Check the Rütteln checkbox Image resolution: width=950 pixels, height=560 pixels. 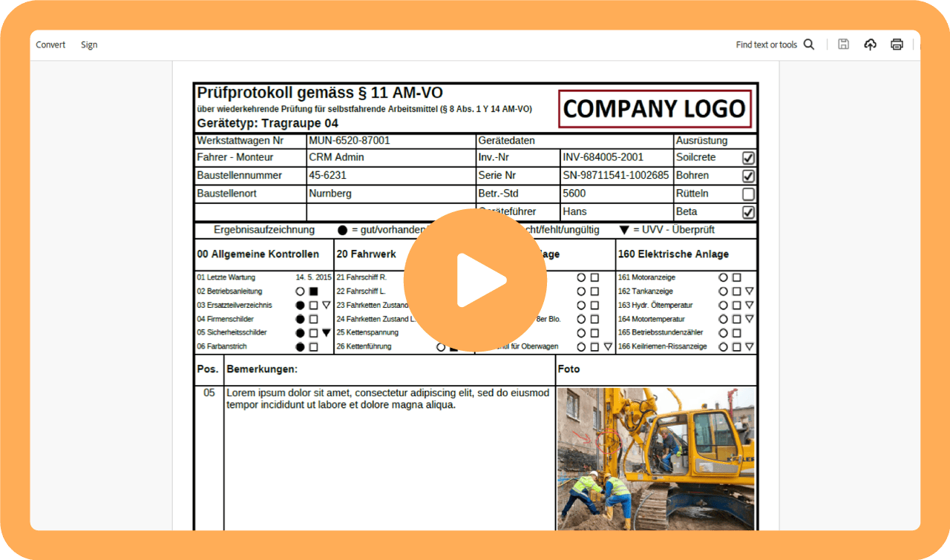tap(748, 194)
